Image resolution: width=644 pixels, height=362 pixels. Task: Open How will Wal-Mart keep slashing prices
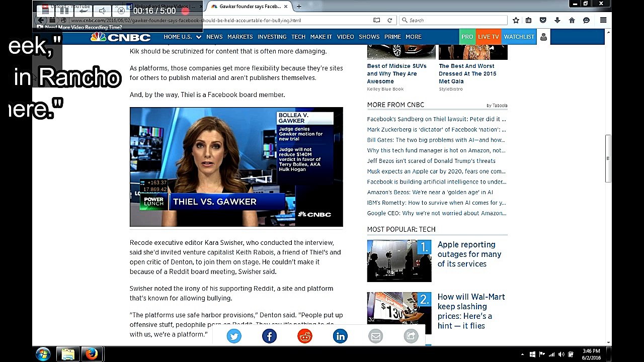click(471, 311)
